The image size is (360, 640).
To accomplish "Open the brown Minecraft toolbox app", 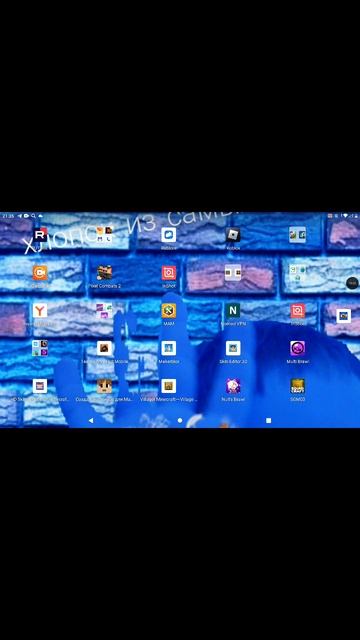I will tap(104, 348).
